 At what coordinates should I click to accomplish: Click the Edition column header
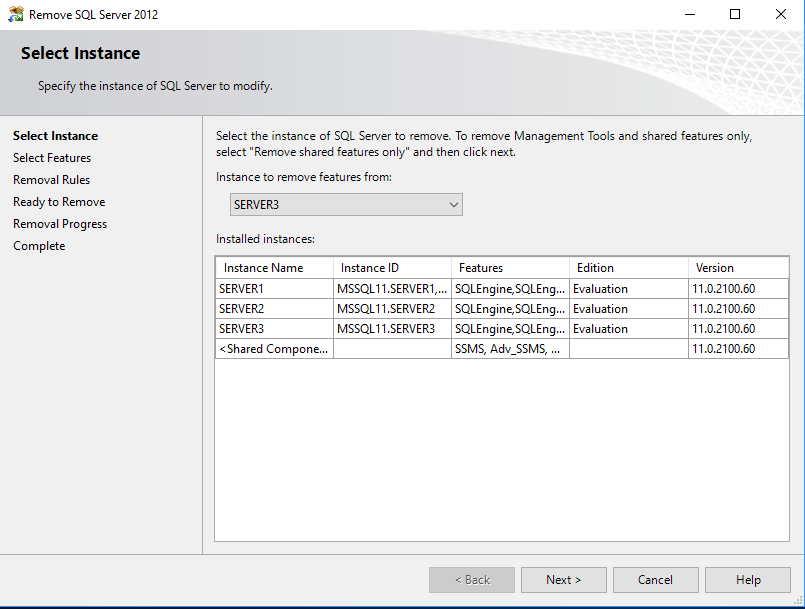coord(628,267)
